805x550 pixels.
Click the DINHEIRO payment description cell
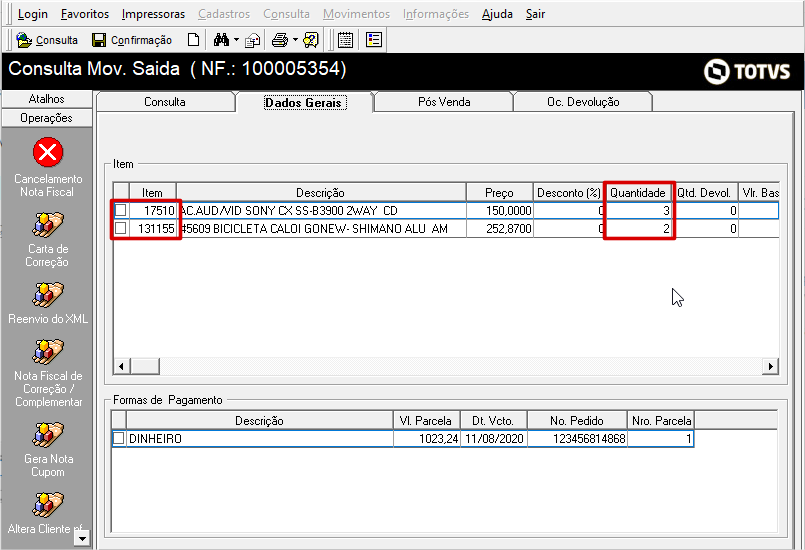coord(260,439)
